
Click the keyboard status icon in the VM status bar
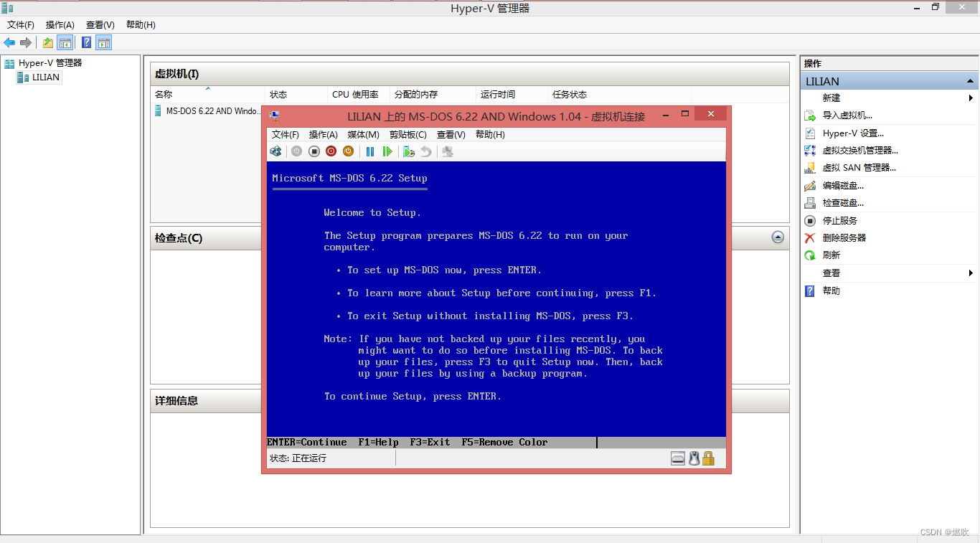[x=677, y=458]
